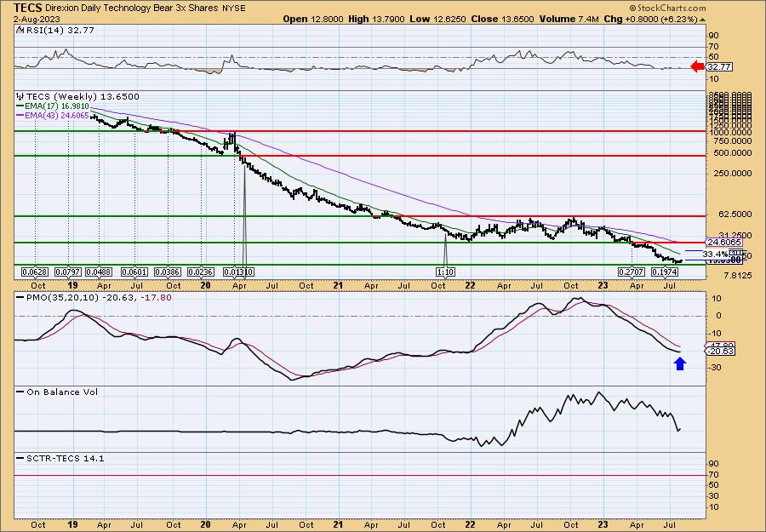Click the green up triangle beside Chg
766x532 pixels.
pyautogui.click(x=702, y=20)
